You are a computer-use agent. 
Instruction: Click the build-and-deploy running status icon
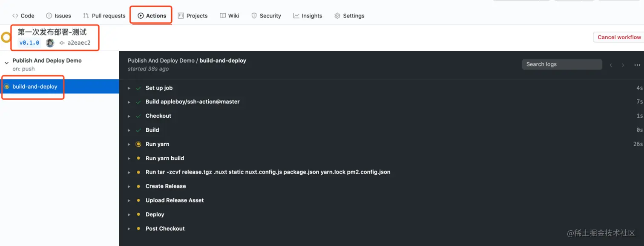pos(6,87)
